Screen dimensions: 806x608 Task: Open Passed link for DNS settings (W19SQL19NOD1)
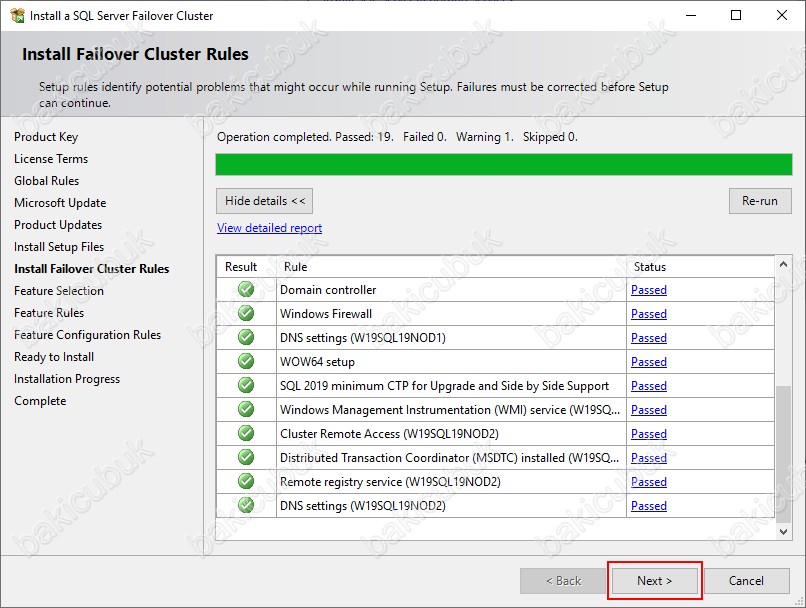click(x=649, y=338)
